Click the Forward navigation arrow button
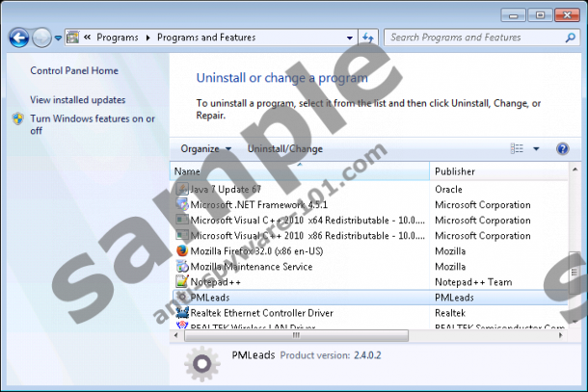The image size is (588, 392). (41, 38)
